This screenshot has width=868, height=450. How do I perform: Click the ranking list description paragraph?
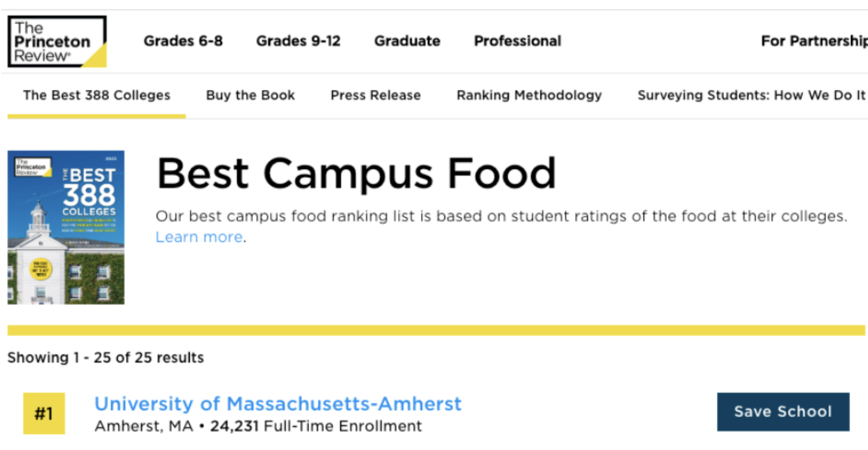501,216
